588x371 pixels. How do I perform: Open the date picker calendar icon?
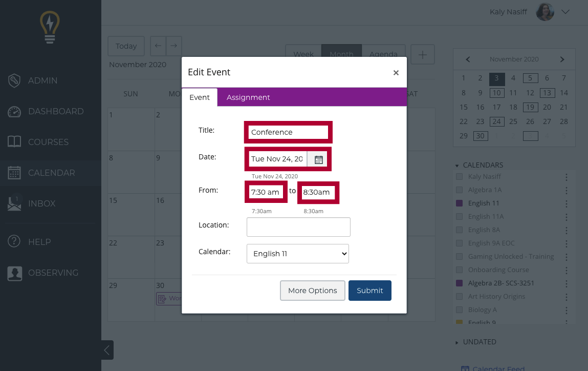[318, 159]
